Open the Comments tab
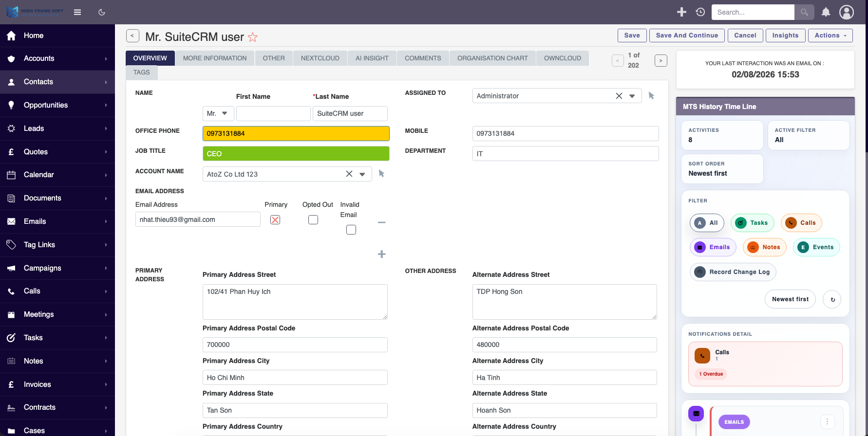This screenshot has width=868, height=436. [x=423, y=58]
